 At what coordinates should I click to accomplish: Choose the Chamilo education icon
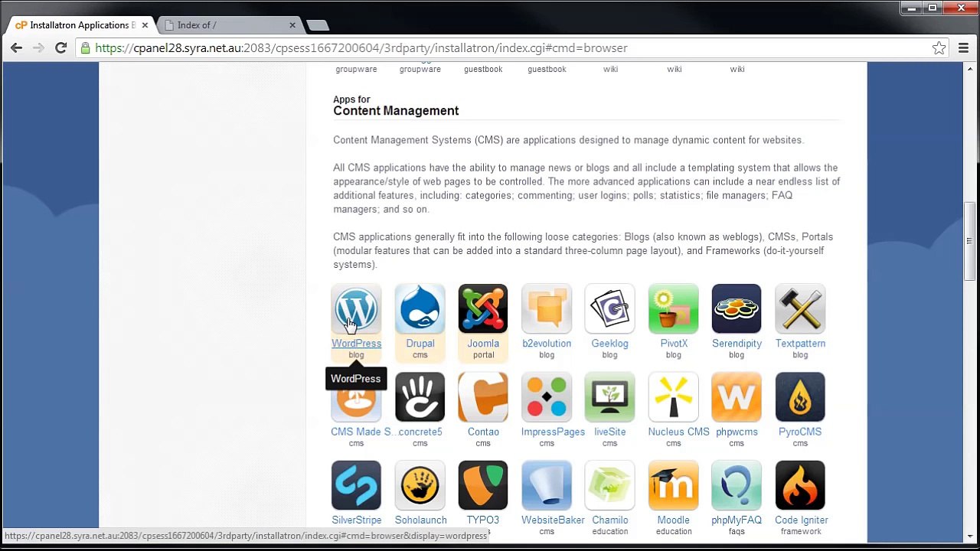609,485
